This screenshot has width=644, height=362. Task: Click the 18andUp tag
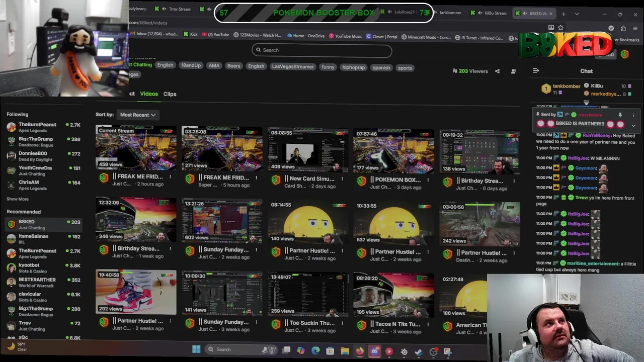pyautogui.click(x=191, y=65)
